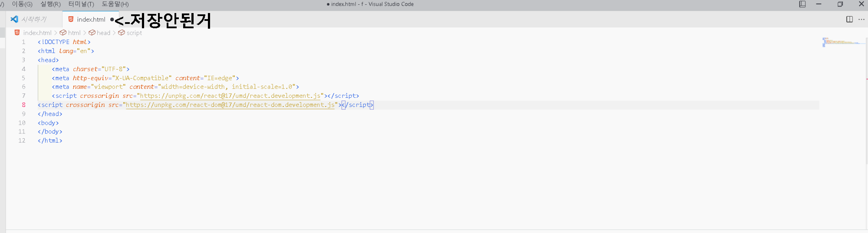This screenshot has height=233, width=868.
Task: Toggle the layout panel icon in the title bar
Action: (802, 4)
